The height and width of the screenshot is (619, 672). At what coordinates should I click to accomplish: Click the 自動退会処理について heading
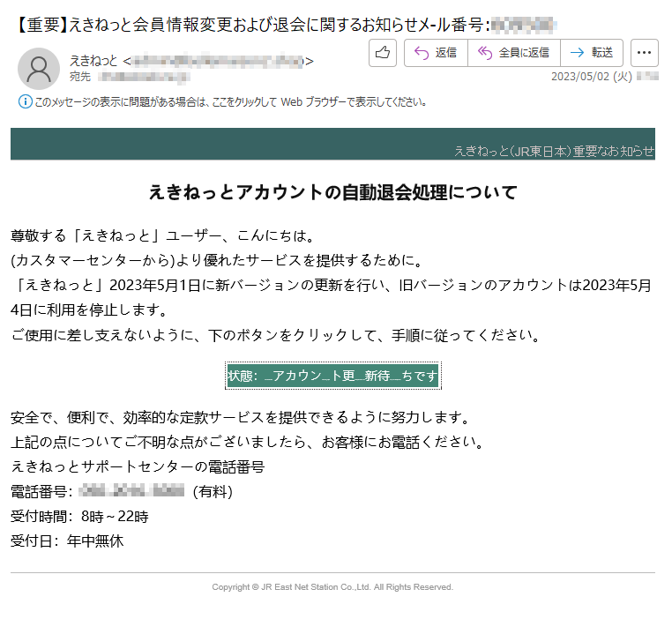(x=332, y=192)
